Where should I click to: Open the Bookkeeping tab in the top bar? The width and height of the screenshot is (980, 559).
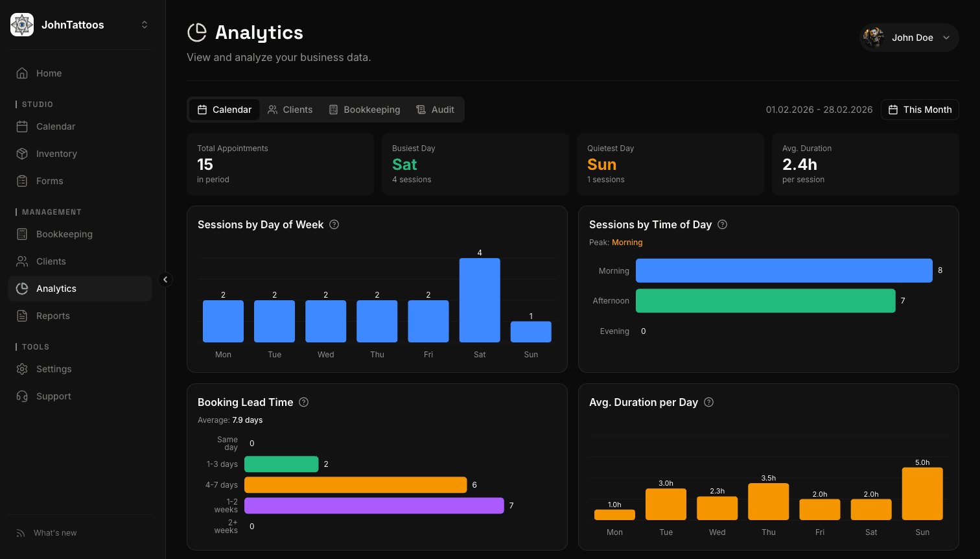(364, 110)
